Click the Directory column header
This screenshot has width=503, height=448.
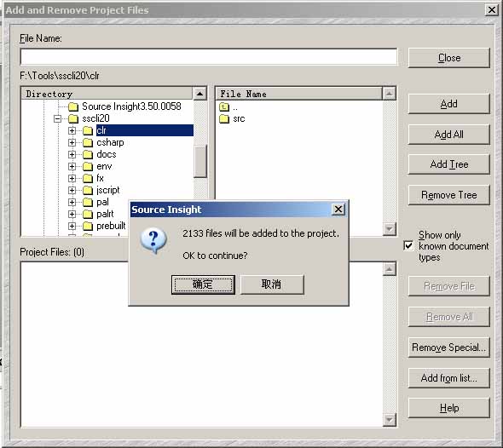[x=107, y=94]
